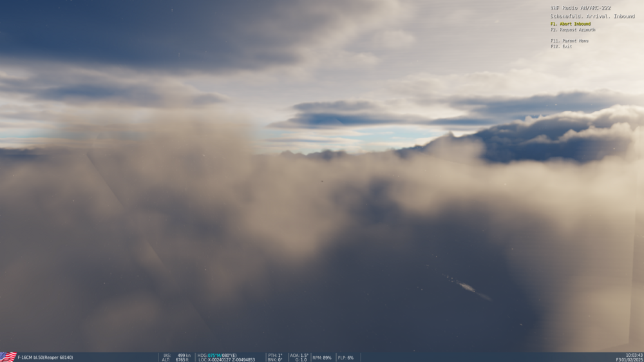Click the HDG 075°M/080°(E) heading readout
The image size is (644, 362).
tap(217, 356)
